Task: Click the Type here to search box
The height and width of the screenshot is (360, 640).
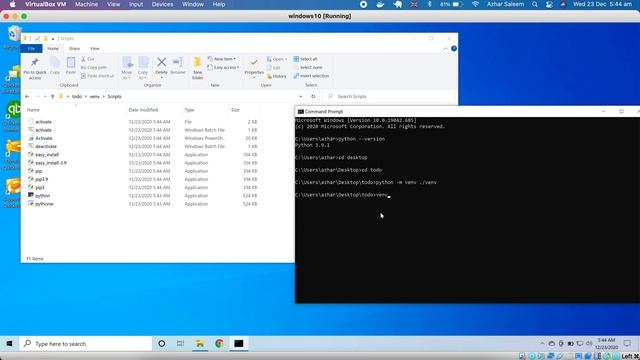Action: 86,344
